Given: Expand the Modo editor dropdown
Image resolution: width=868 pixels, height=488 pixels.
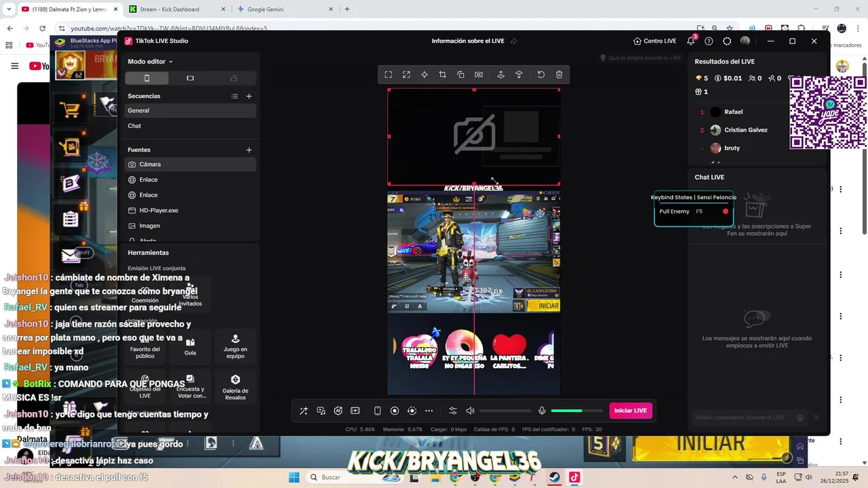Looking at the screenshot, I should click(151, 62).
